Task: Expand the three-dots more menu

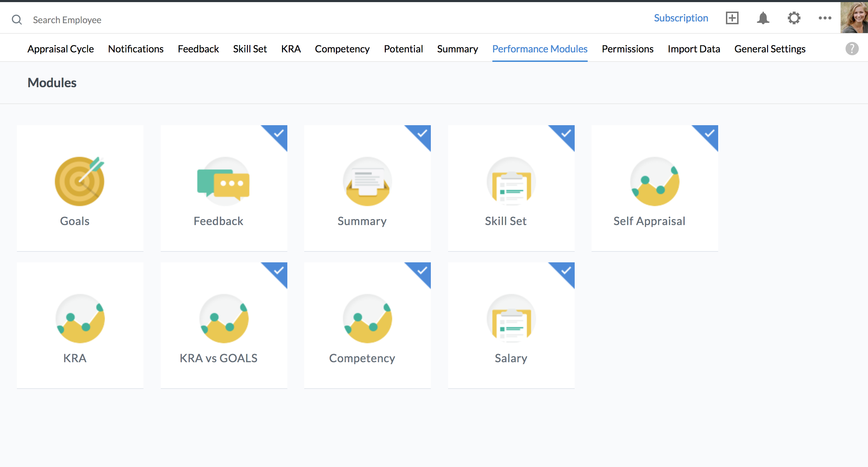Action: (x=825, y=18)
